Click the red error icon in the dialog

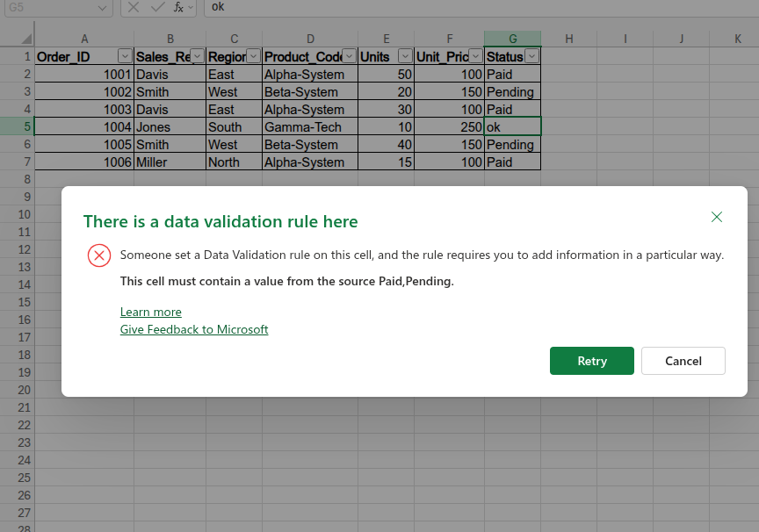click(x=98, y=255)
